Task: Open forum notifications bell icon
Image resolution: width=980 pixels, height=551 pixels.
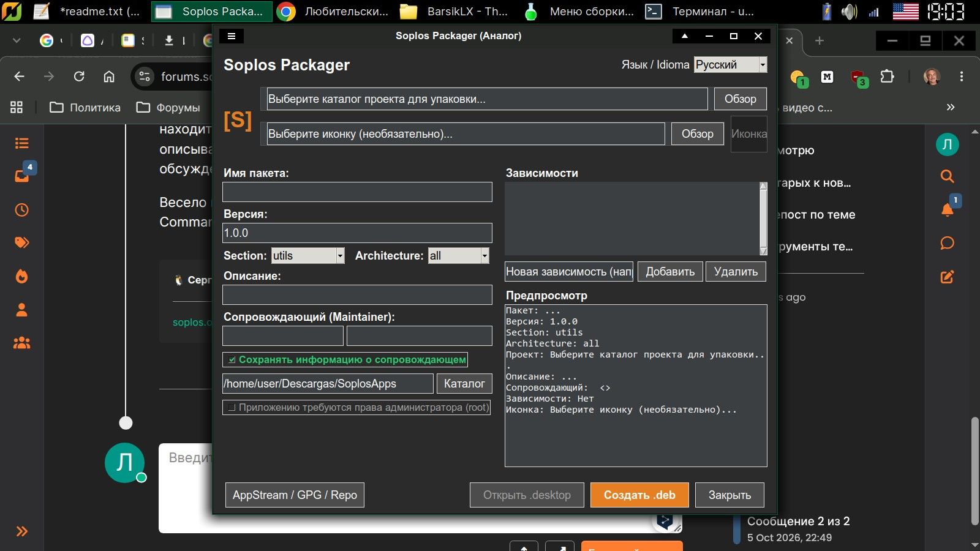Action: 947,210
